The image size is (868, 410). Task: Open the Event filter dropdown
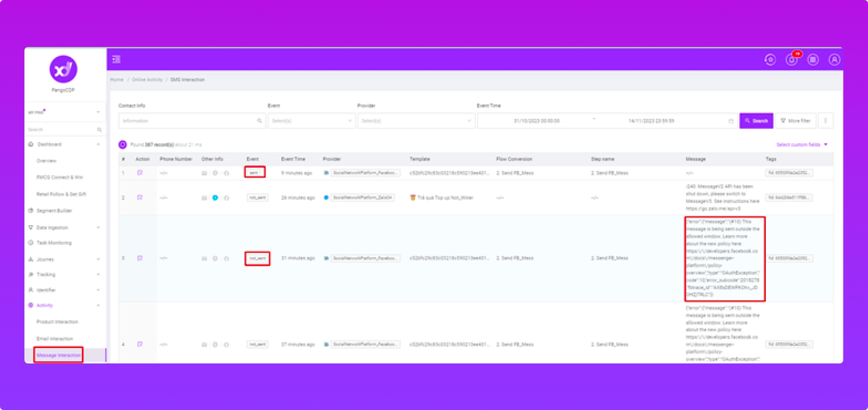point(311,121)
